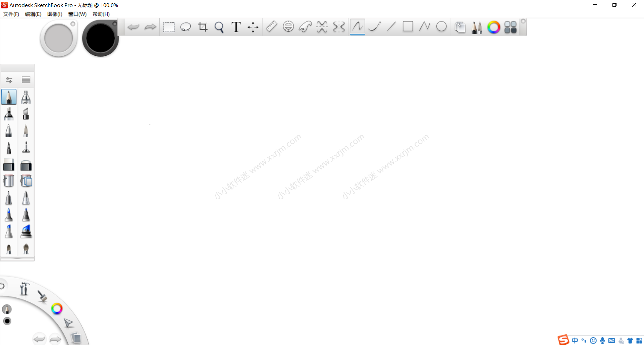644x345 pixels.
Task: Open the 文件(F) menu
Action: [x=11, y=14]
